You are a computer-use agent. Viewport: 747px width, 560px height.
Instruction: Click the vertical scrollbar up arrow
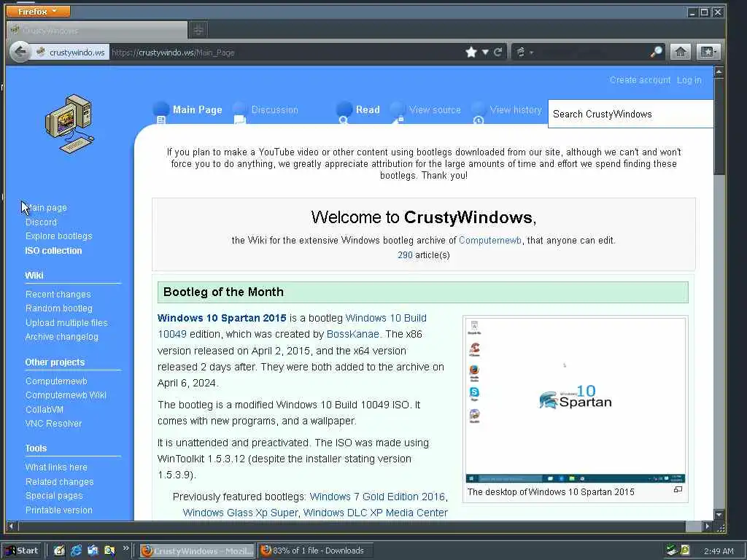(x=719, y=72)
